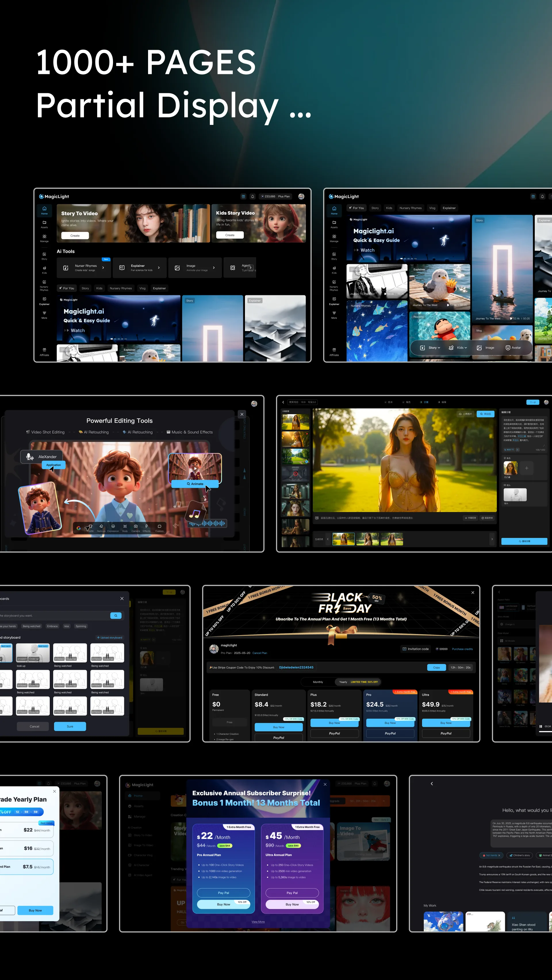Click the Effects tool in the editing toolbar
The height and width of the screenshot is (980, 552).
pyautogui.click(x=146, y=528)
